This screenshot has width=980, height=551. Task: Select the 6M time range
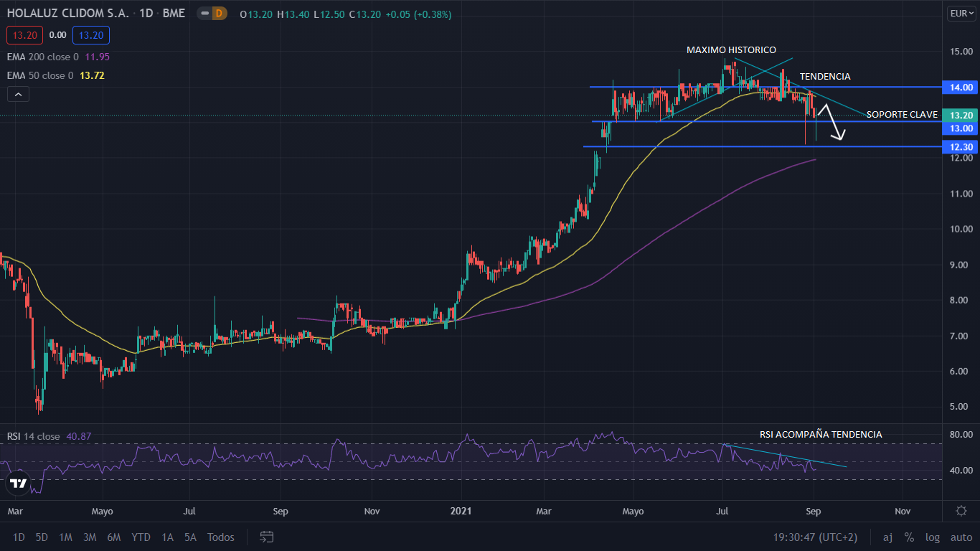[113, 537]
